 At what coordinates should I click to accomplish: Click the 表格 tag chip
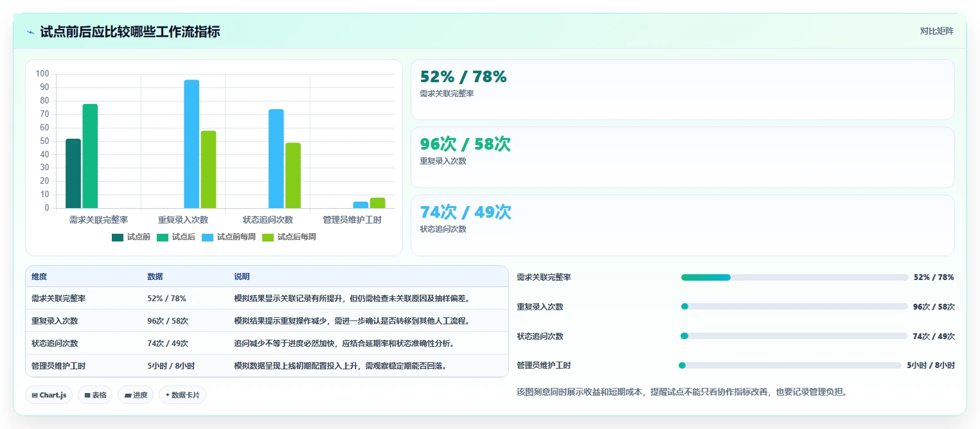click(96, 395)
